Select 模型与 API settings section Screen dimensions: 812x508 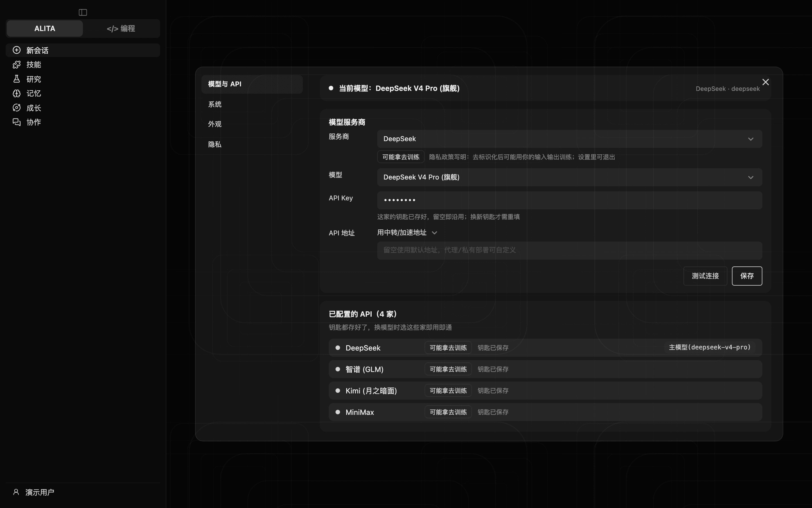(x=252, y=84)
